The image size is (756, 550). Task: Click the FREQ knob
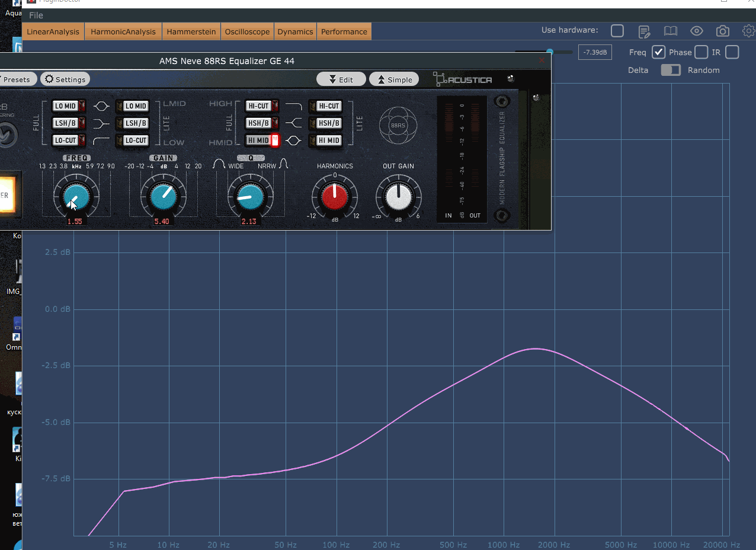(x=75, y=197)
